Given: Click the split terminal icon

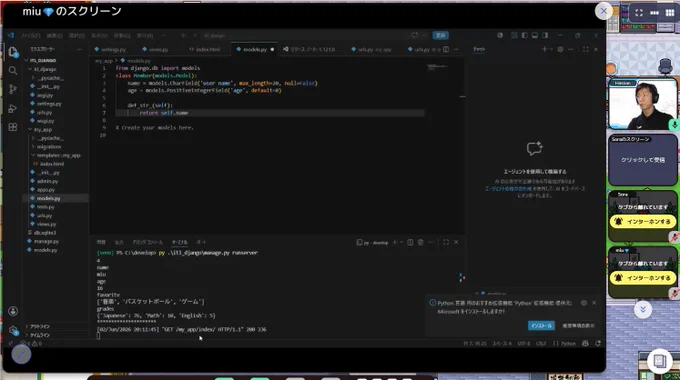Looking at the screenshot, I should pos(410,242).
